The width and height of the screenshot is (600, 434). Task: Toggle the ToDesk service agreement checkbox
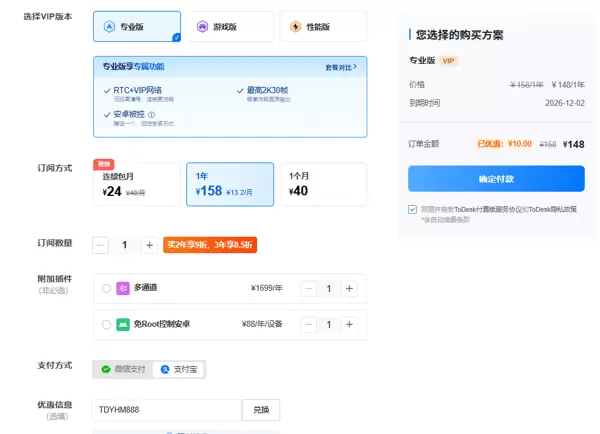pos(412,209)
